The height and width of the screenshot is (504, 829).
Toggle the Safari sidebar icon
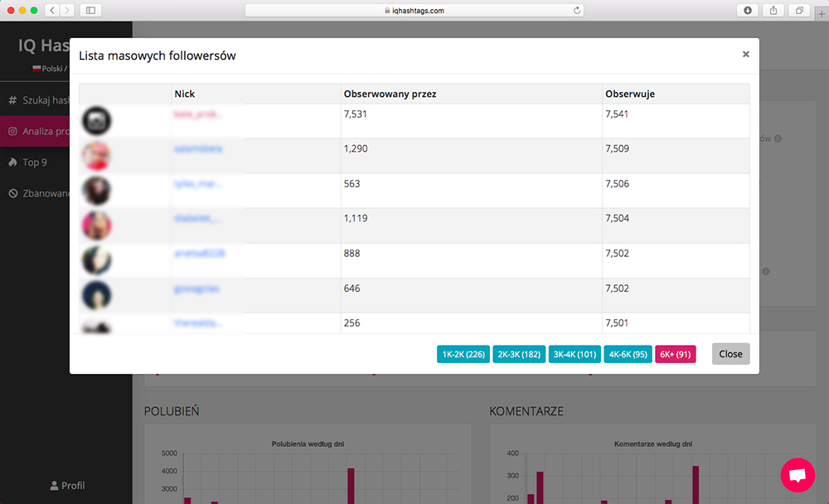point(90,11)
